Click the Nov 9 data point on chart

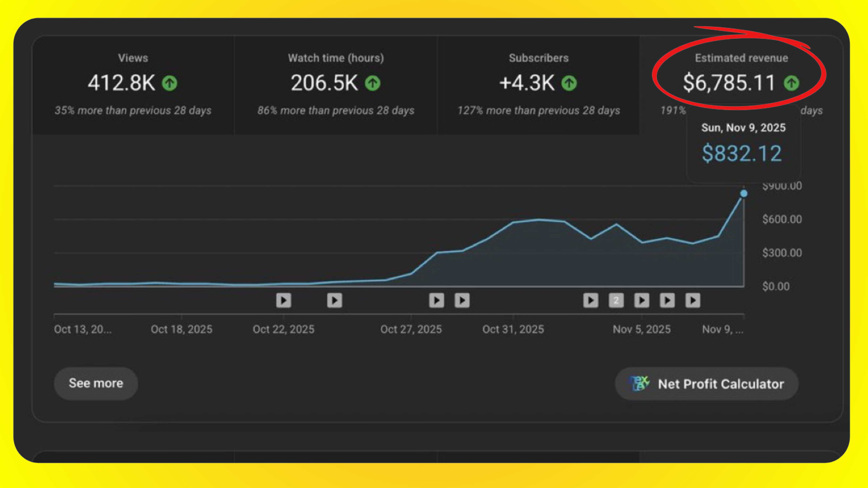[x=744, y=194]
